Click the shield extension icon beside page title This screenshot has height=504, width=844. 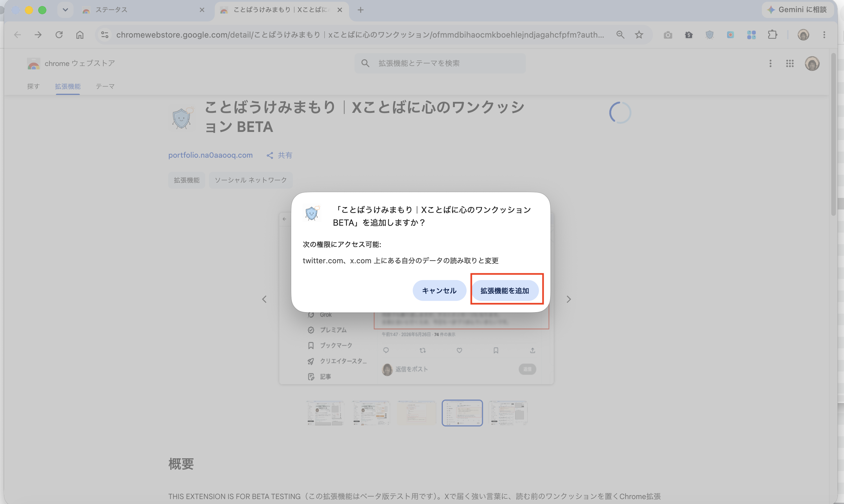182,117
